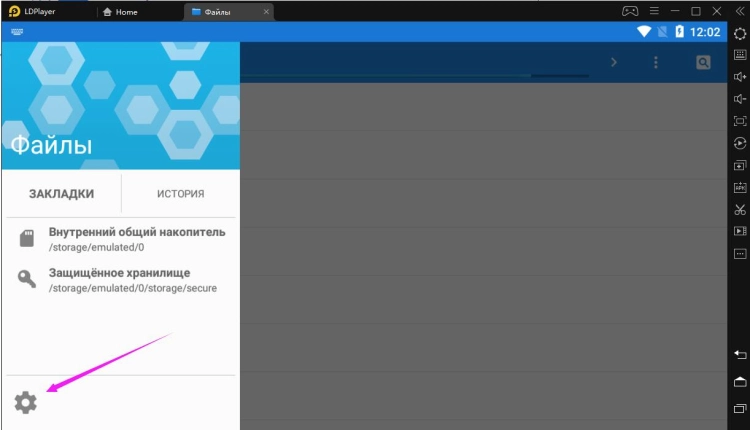Open keyboard mapping in sidebar
The height and width of the screenshot is (430, 750).
tap(740, 55)
